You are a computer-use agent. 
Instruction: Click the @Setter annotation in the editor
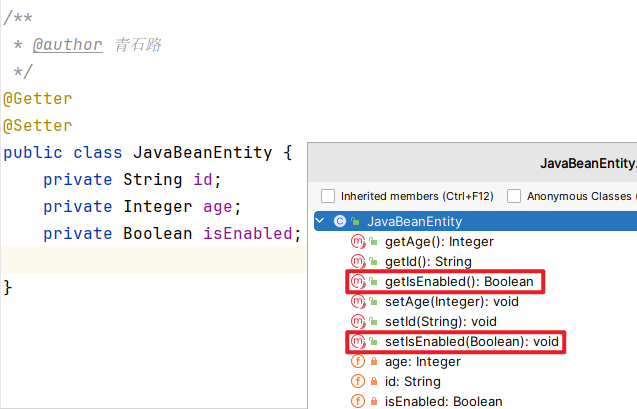(x=37, y=126)
